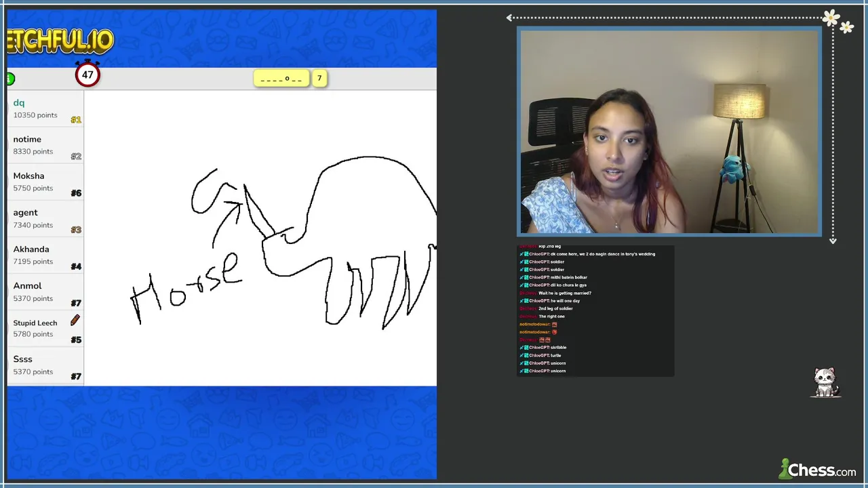
Task: Select player Anmol in the scoreboard
Action: pos(45,291)
